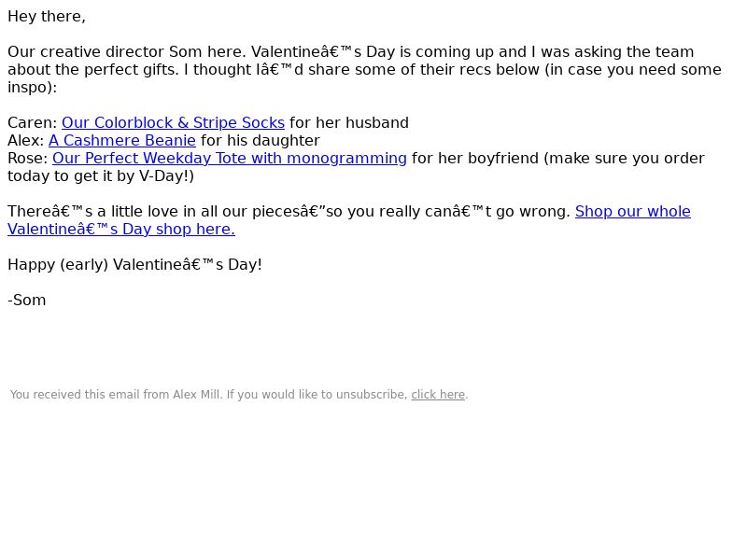Click the 'Our creative director Som here' sentence
The image size is (747, 560).
pos(127,52)
